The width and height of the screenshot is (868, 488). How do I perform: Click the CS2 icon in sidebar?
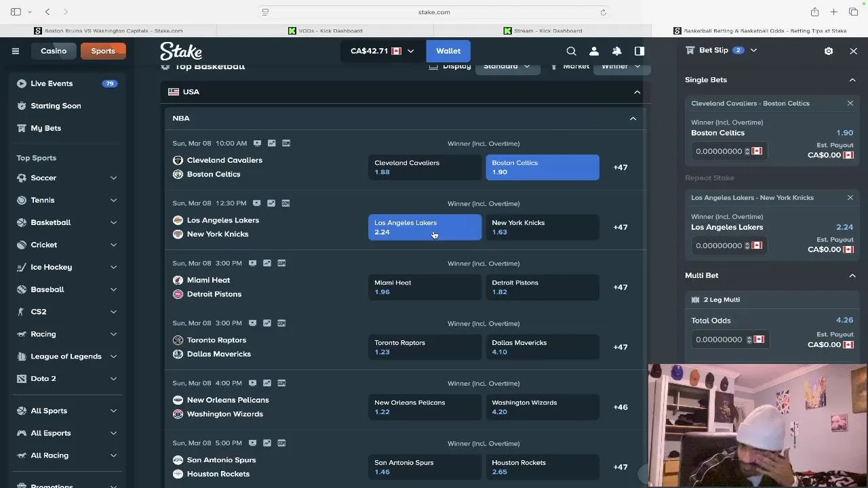tap(22, 312)
